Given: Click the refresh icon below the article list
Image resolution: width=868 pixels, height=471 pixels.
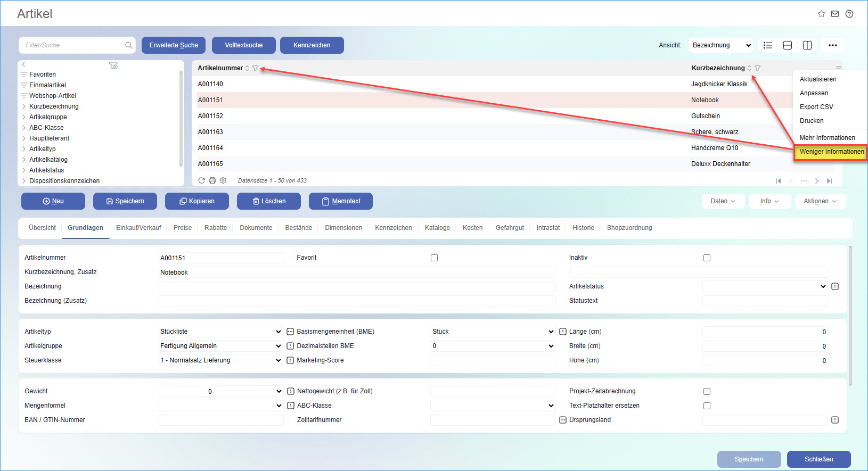Looking at the screenshot, I should coord(201,180).
